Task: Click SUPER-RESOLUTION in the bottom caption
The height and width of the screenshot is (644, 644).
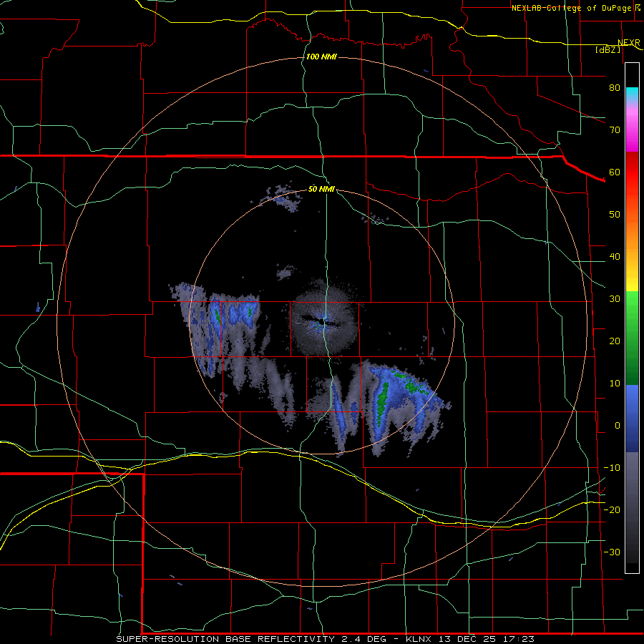Action: (168, 639)
